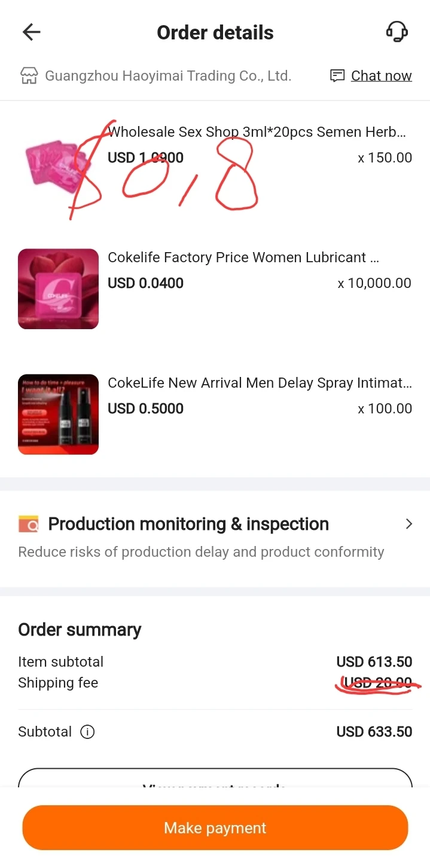Viewport: 430px width, 868px height.
Task: Tap the partially hidden view payment button
Action: [215, 778]
